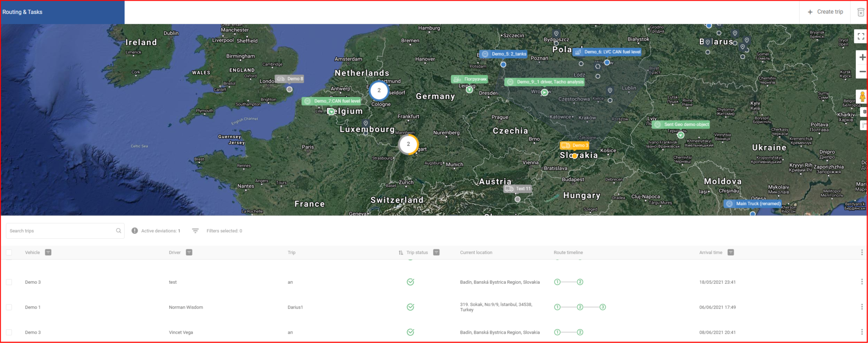Viewport: 868px width, 343px height.
Task: Open the cluster of 2 near Düsseldorf
Action: pos(379,90)
